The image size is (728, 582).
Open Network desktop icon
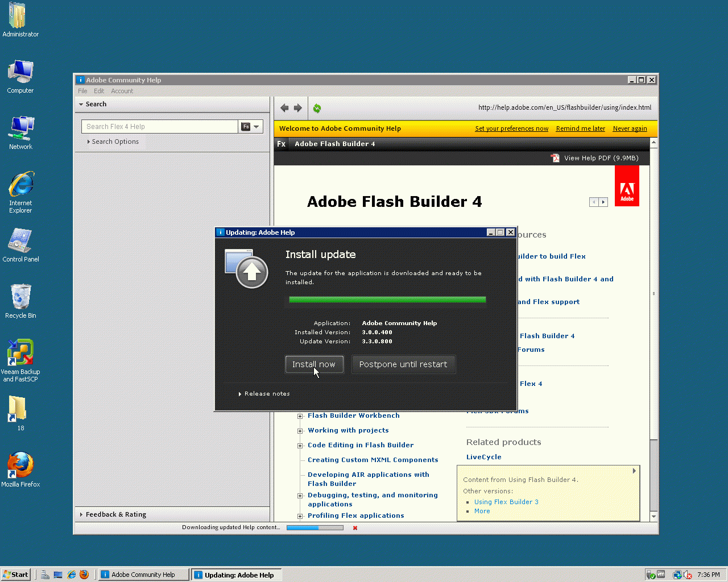pos(20,133)
